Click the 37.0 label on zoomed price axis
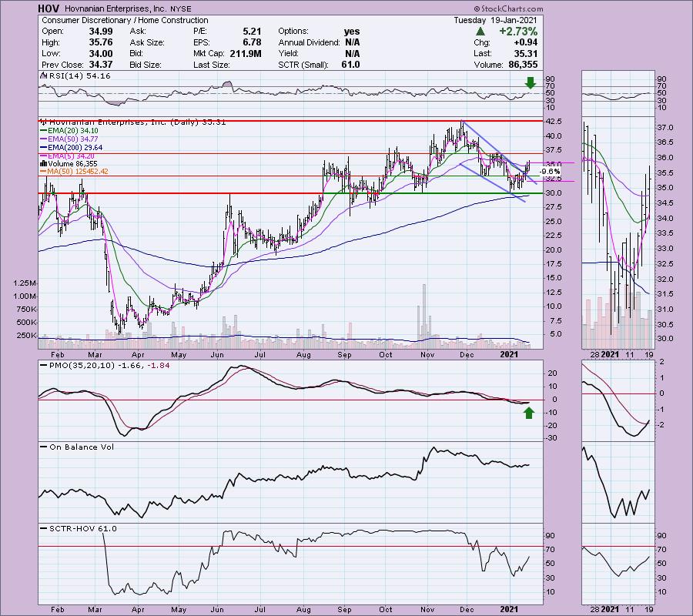 (x=665, y=128)
